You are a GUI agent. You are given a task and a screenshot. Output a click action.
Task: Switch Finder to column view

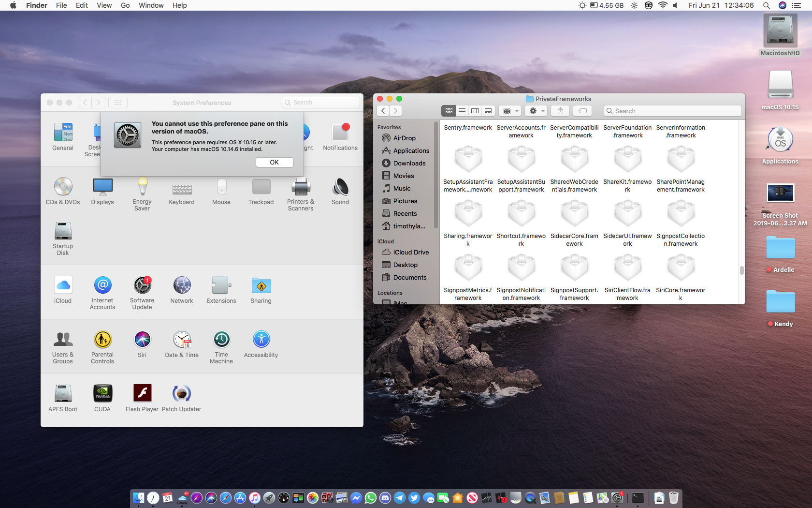tap(475, 111)
